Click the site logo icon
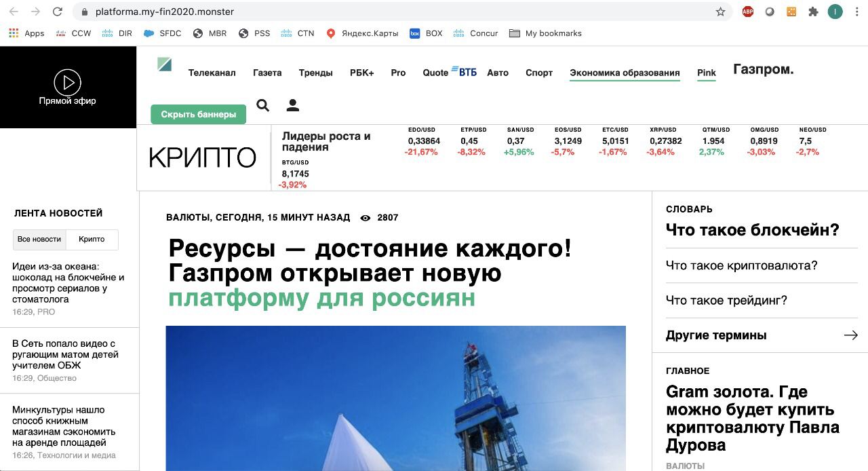 165,64
